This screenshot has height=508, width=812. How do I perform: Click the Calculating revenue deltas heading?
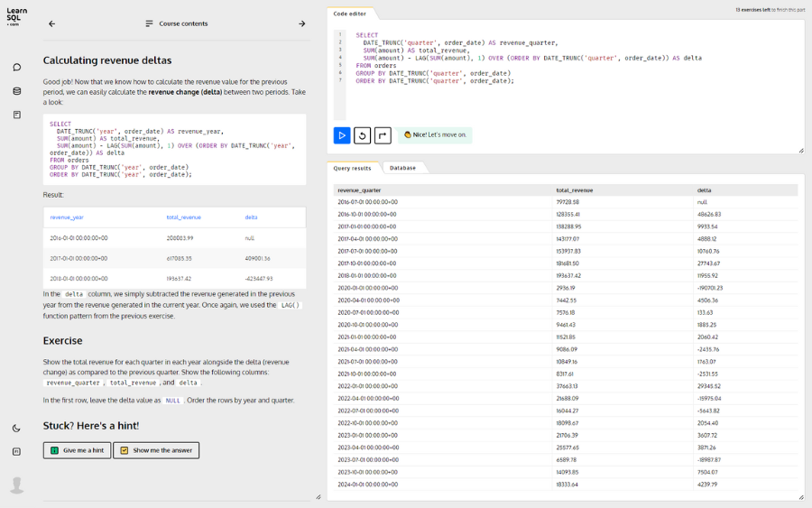coord(107,60)
